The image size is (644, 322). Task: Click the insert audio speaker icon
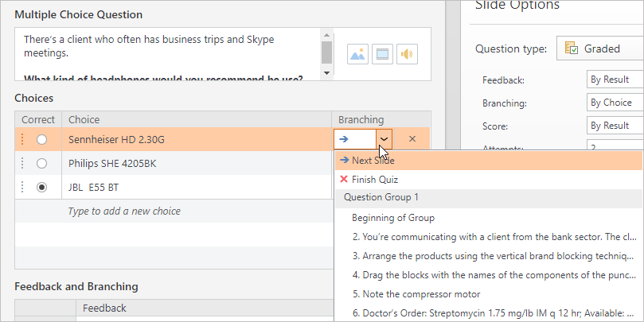click(408, 55)
